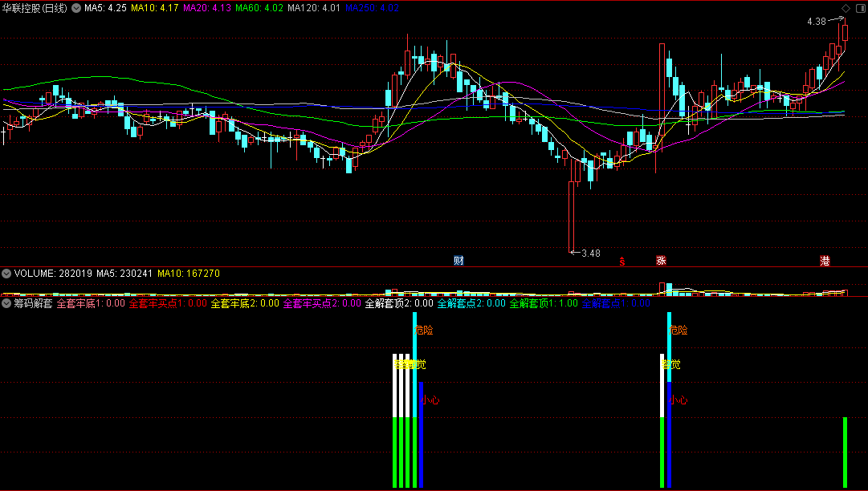Click the 全解套点1: 0.00 label

click(x=616, y=303)
